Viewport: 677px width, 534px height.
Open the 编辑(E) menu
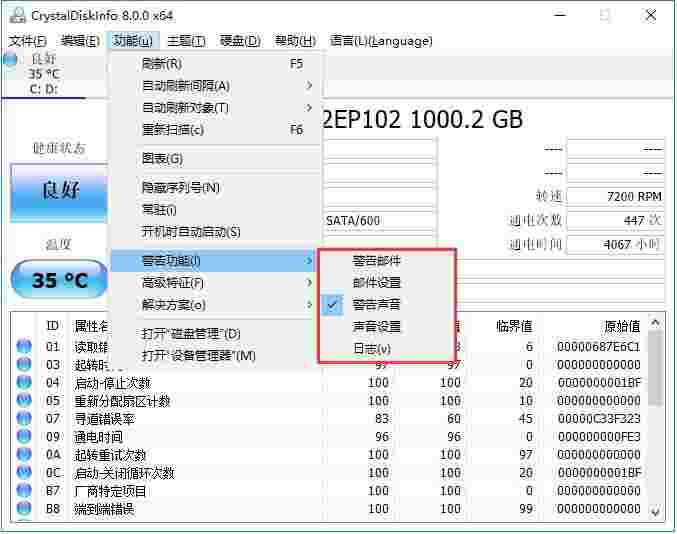pos(80,41)
